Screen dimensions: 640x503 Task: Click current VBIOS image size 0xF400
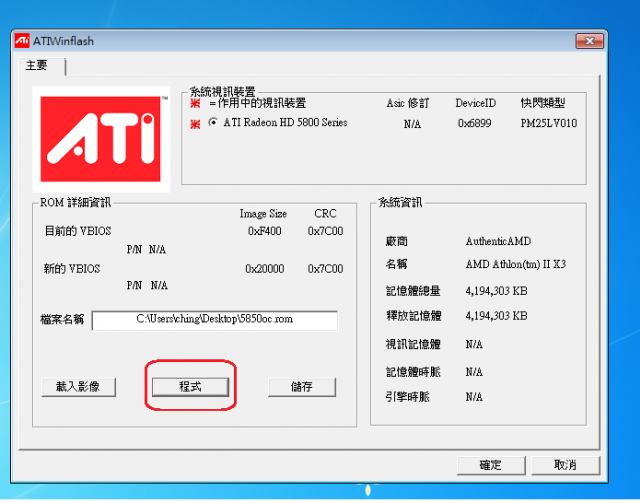pos(264,231)
